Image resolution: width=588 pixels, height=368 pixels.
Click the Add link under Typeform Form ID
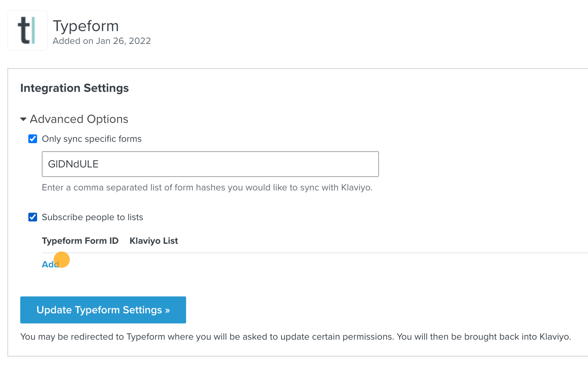click(50, 264)
